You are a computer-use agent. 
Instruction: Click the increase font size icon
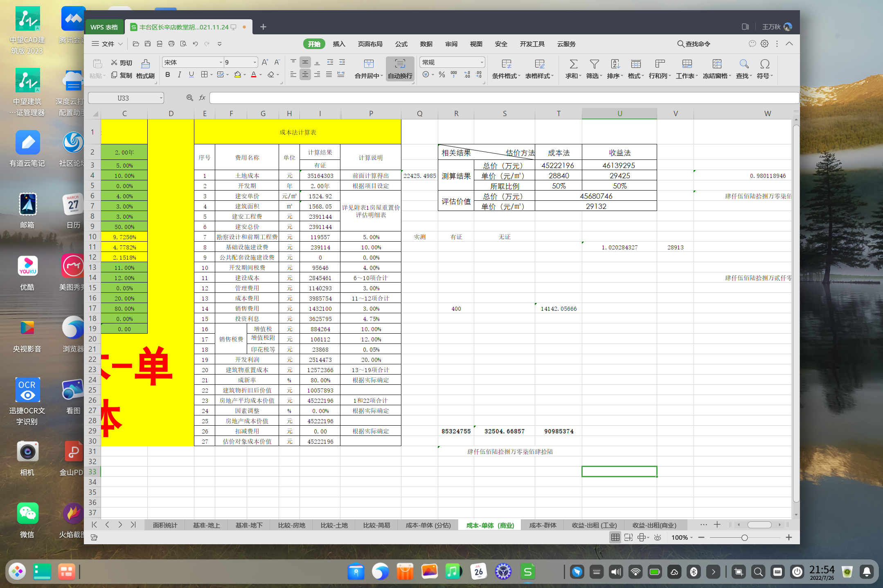tap(265, 62)
